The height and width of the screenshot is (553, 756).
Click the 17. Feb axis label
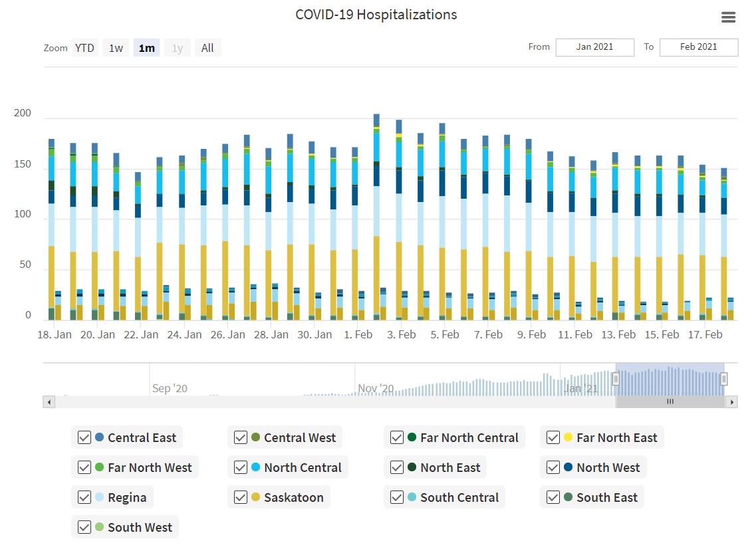coord(705,334)
